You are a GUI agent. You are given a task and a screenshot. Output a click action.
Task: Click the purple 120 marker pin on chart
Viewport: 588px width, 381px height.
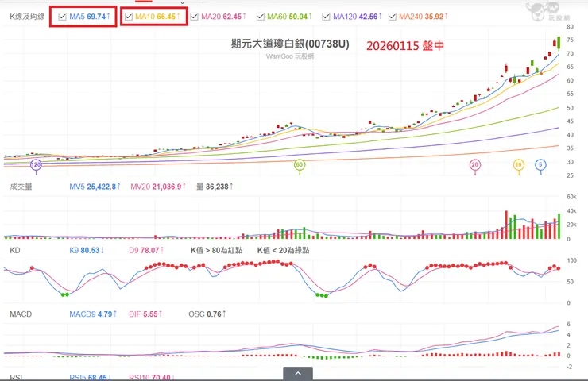pyautogui.click(x=36, y=166)
